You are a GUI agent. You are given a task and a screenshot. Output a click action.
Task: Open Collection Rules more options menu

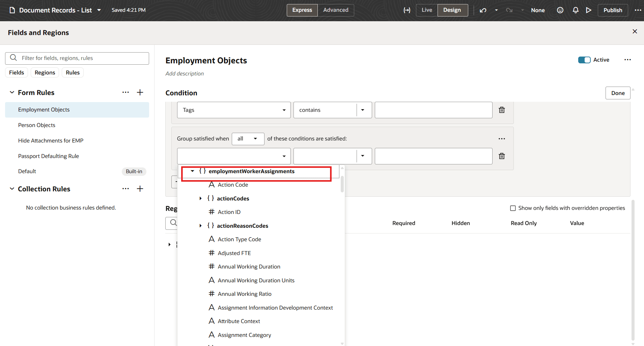coord(125,189)
